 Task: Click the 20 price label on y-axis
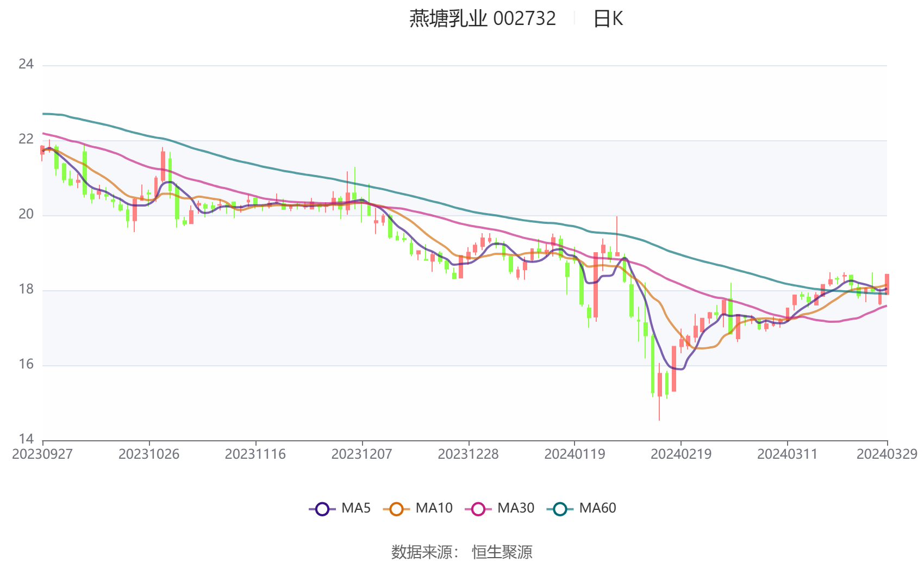click(26, 214)
